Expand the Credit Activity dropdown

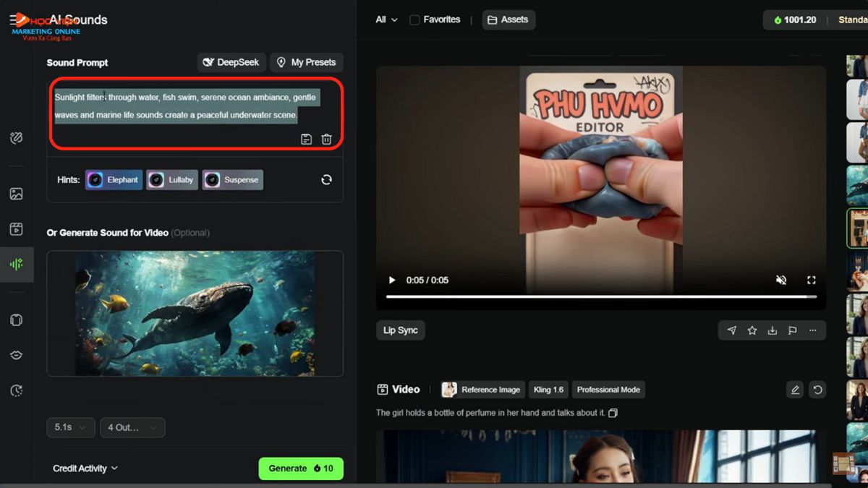click(85, 468)
